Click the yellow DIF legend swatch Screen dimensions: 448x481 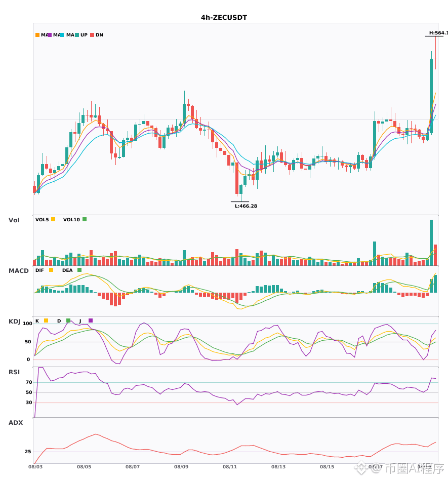pos(51,270)
